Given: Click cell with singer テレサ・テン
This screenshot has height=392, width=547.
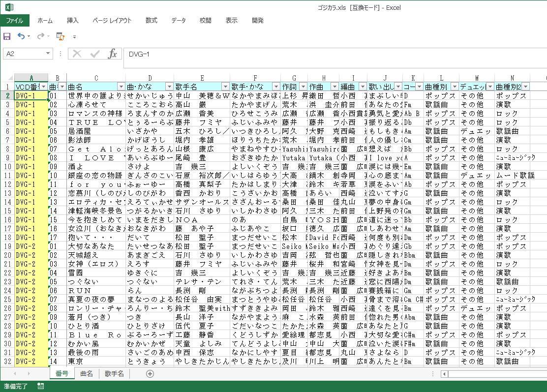Looking at the screenshot, I should pyautogui.click(x=202, y=281).
